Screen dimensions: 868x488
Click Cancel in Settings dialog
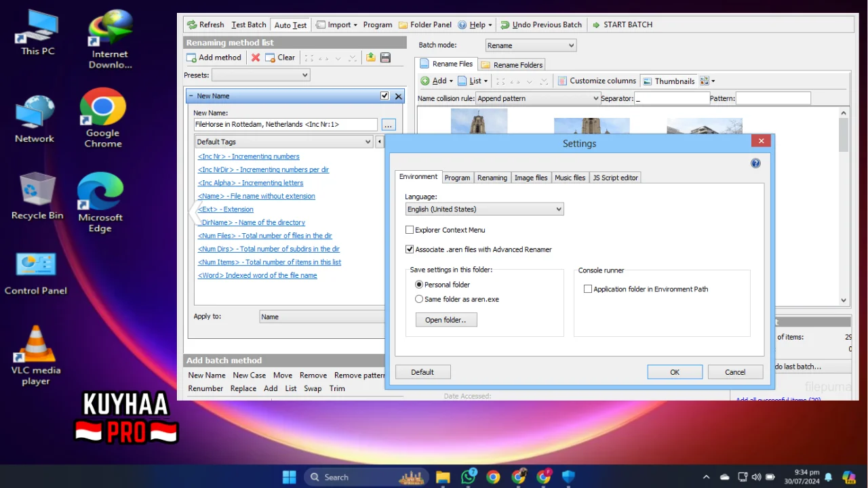coord(735,372)
